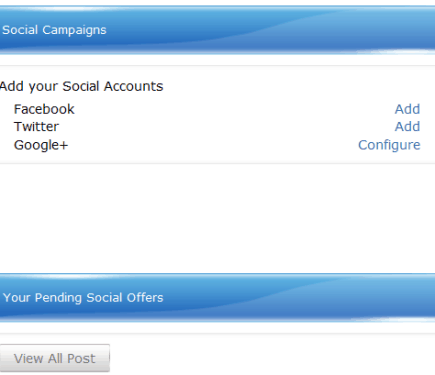Click the View All Post button

click(x=55, y=358)
